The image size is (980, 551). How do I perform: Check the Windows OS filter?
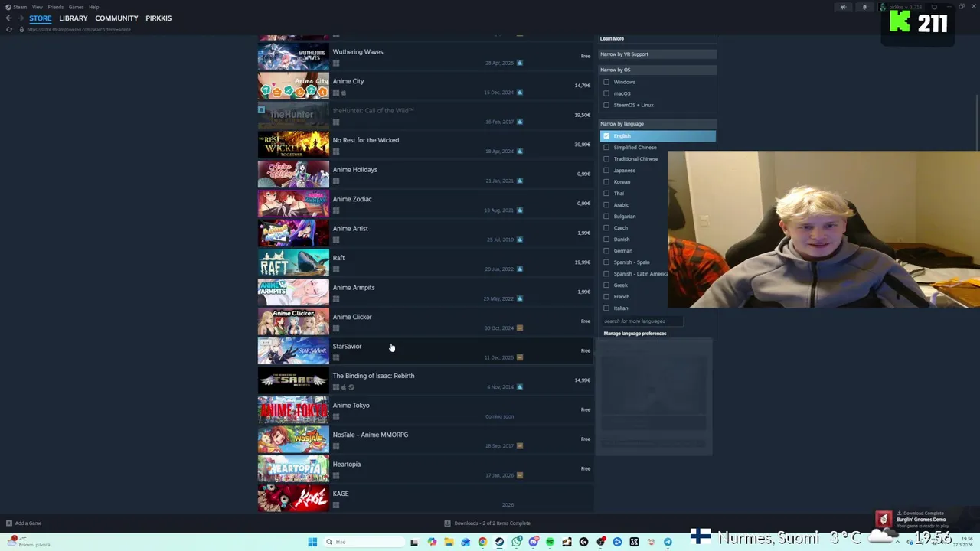[606, 82]
